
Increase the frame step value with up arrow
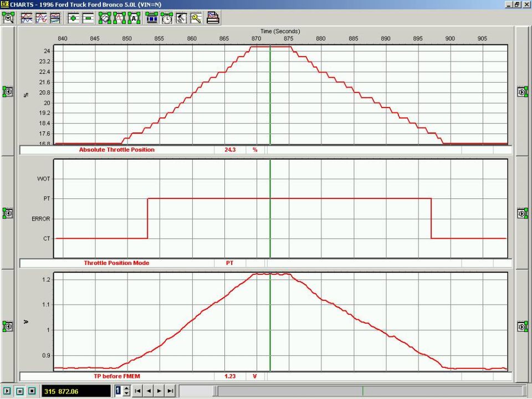[126, 388]
